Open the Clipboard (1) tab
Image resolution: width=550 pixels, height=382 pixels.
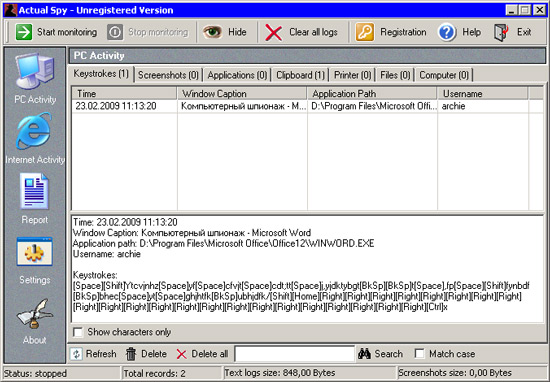(300, 75)
